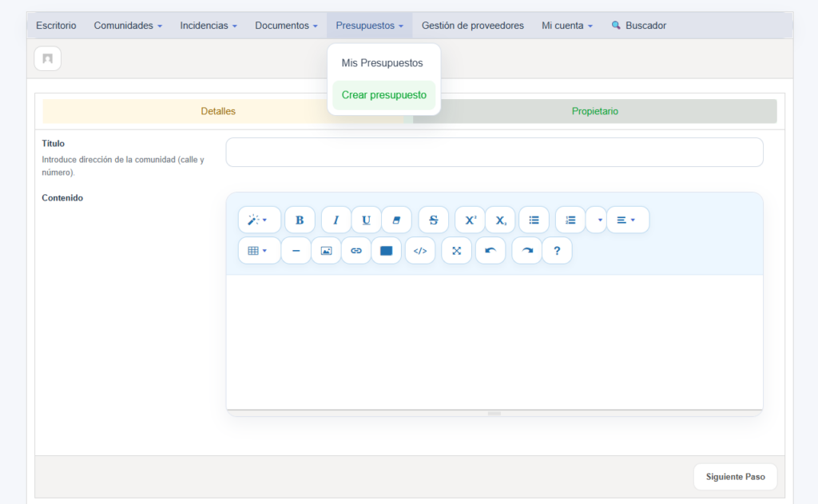This screenshot has height=504, width=818.
Task: Expand the Mi cuenta menu
Action: click(567, 26)
